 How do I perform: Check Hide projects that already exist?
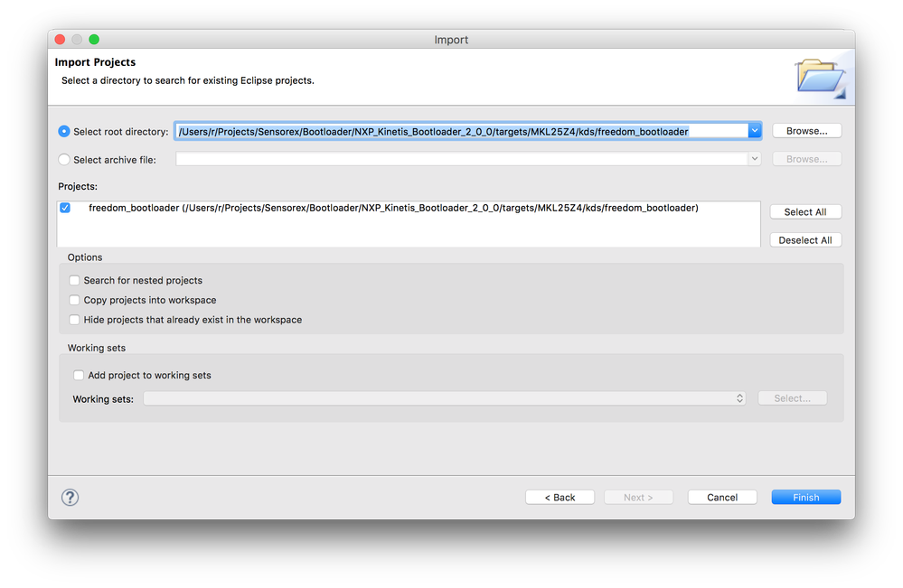pos(75,320)
